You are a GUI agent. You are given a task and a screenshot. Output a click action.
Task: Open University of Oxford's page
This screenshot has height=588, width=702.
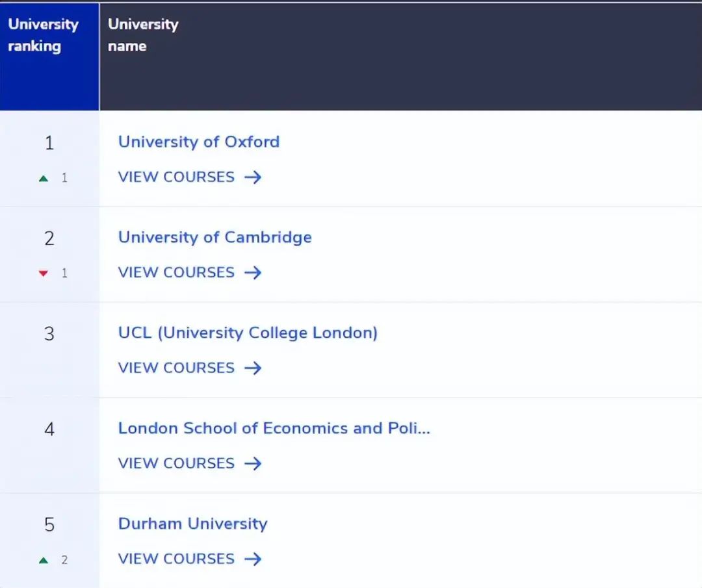(x=199, y=142)
